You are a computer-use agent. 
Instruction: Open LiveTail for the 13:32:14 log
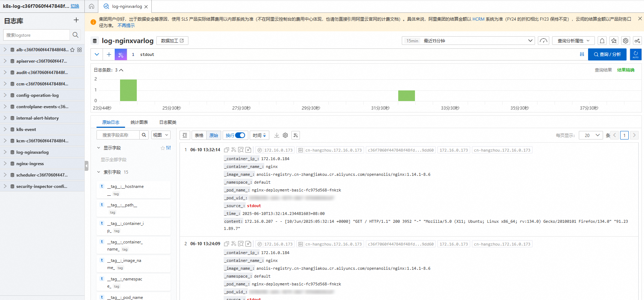[248, 150]
